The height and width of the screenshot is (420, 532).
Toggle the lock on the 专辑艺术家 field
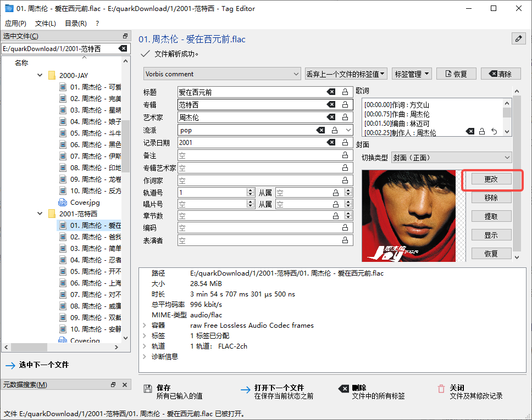[345, 168]
